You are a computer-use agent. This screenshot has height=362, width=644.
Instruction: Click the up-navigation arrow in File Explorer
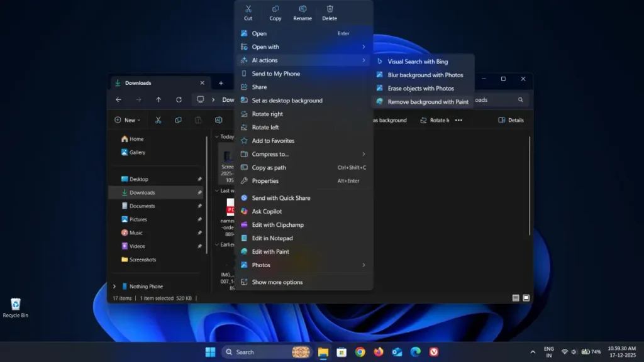(x=158, y=99)
